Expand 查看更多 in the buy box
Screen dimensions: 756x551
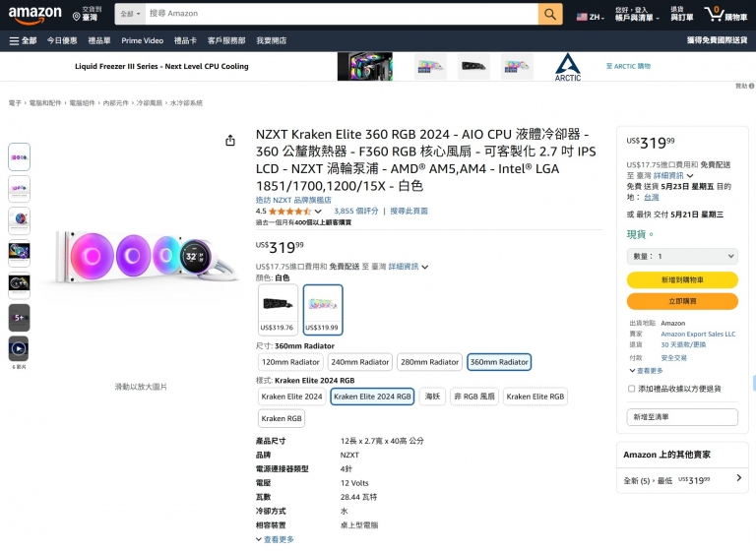pos(646,371)
